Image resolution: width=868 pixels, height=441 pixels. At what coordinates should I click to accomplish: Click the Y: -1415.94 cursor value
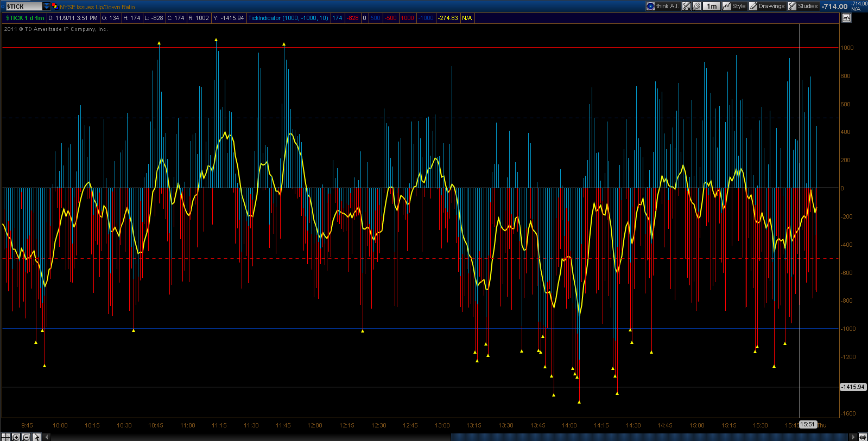[229, 18]
